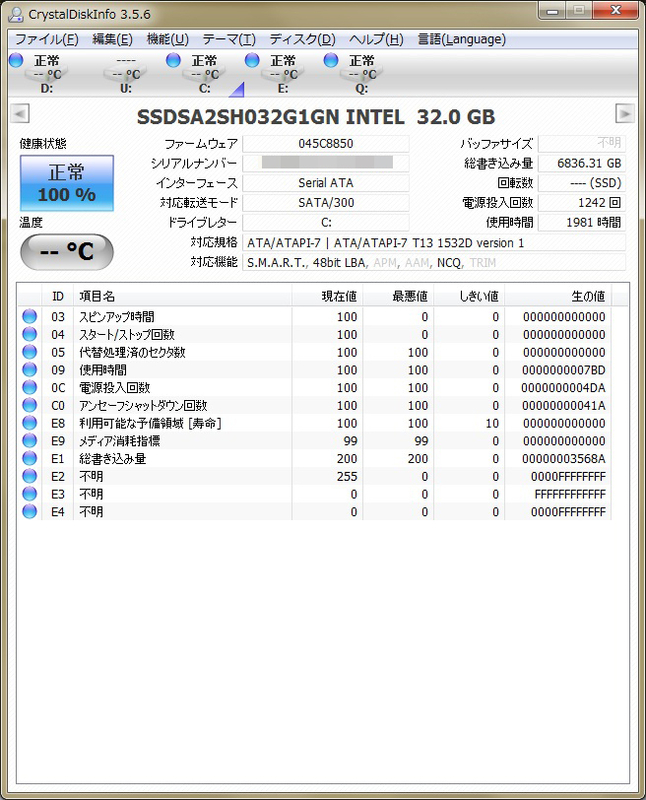
Task: Open the ディスク(D) menu
Action: pos(303,39)
